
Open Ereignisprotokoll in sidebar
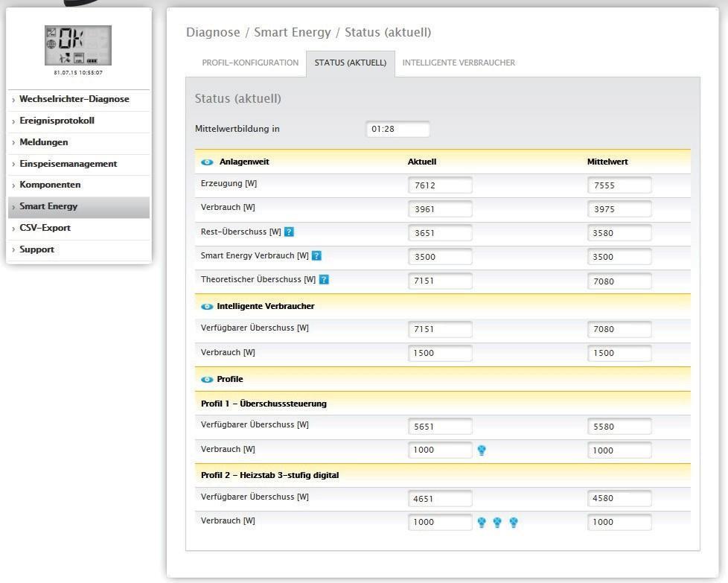pyautogui.click(x=57, y=121)
